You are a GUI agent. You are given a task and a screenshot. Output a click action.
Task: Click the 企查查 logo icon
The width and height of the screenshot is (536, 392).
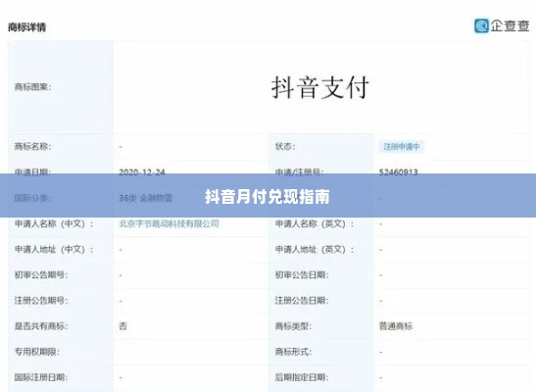pyautogui.click(x=481, y=25)
